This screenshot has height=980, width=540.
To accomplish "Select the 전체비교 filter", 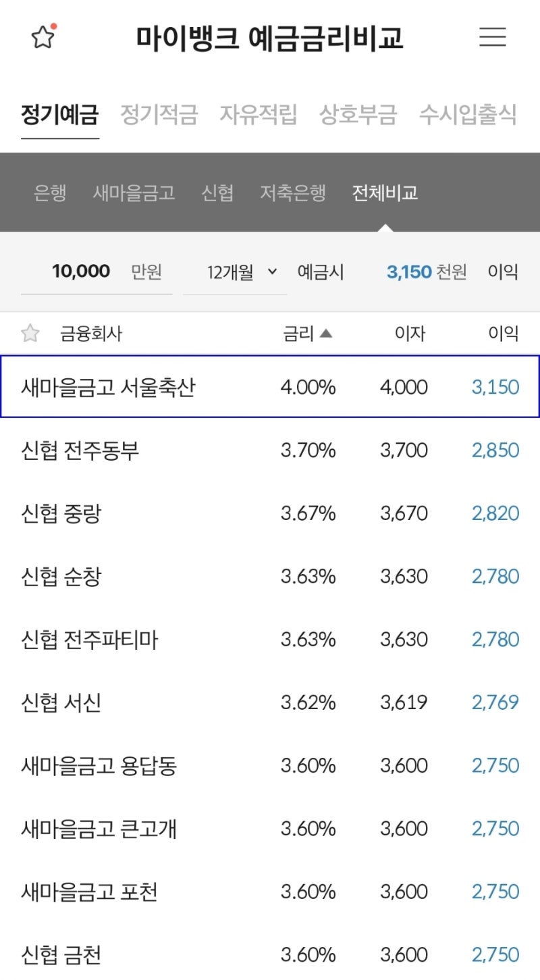I will (x=385, y=193).
